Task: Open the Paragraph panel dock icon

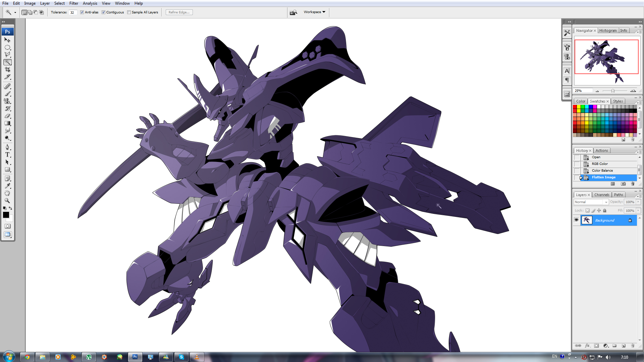Action: pyautogui.click(x=567, y=80)
